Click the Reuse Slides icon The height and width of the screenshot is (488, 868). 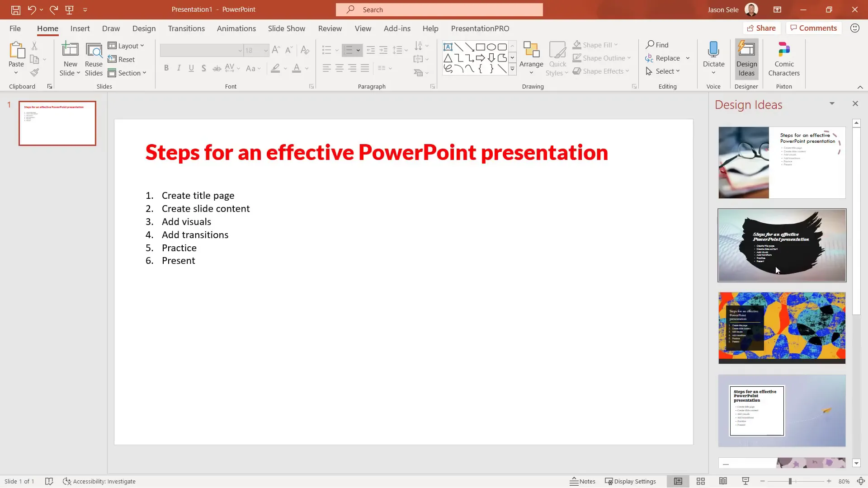[94, 59]
